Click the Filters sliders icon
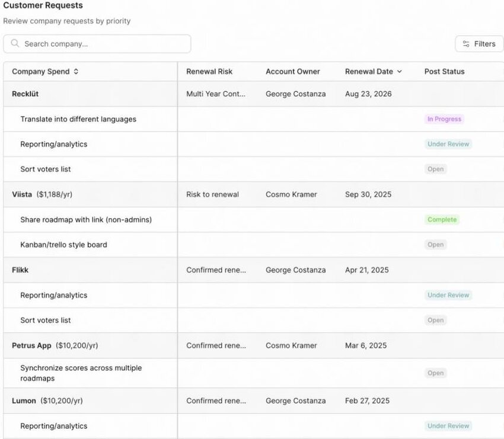504x439 pixels. click(466, 44)
